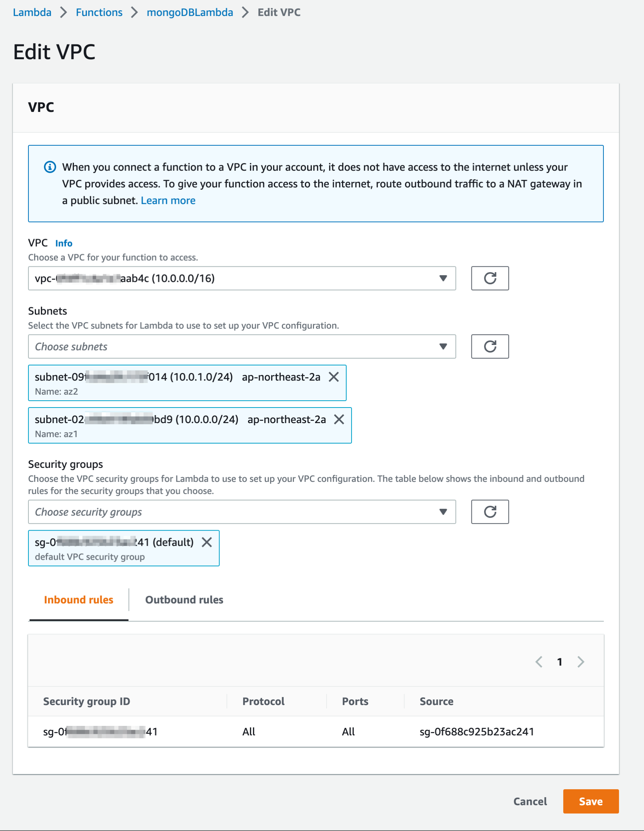Go to next page of rules

coord(581,662)
